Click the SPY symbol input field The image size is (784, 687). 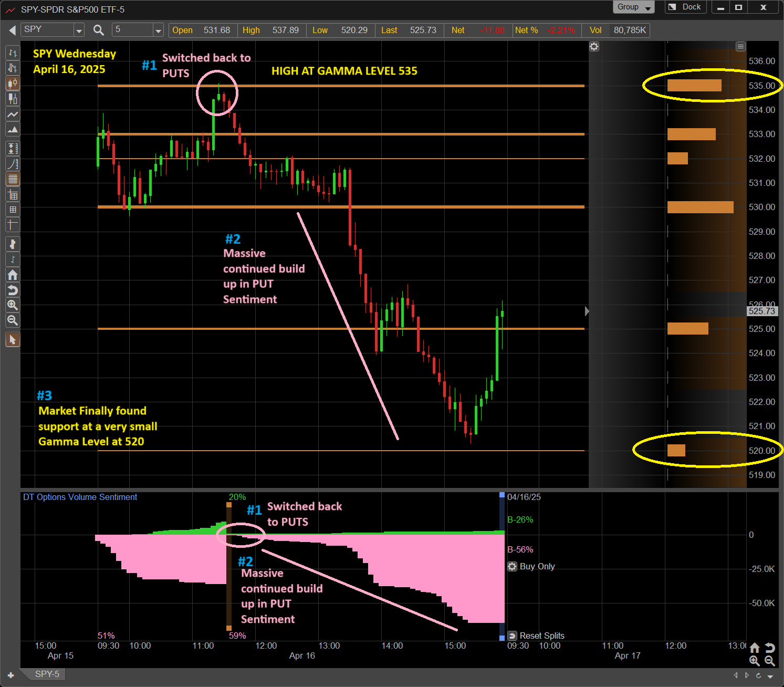pos(48,30)
